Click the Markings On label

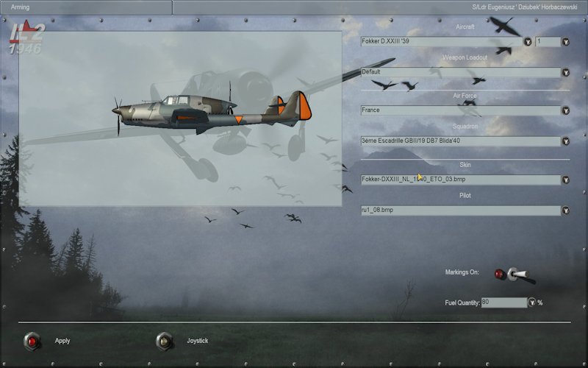[x=462, y=272]
